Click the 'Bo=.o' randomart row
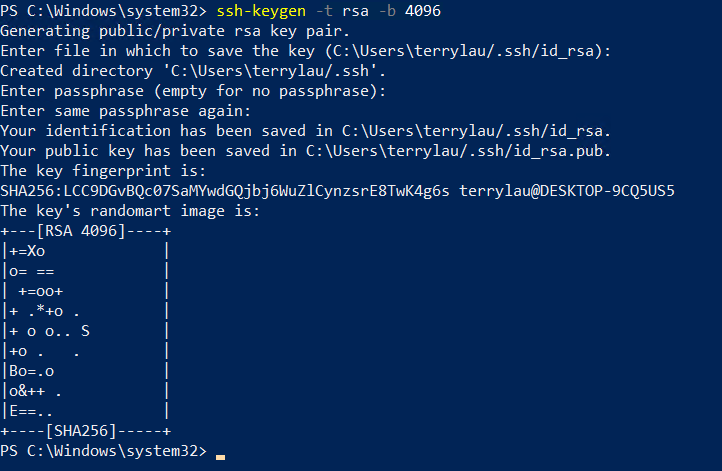This screenshot has width=722, height=471. (31, 371)
